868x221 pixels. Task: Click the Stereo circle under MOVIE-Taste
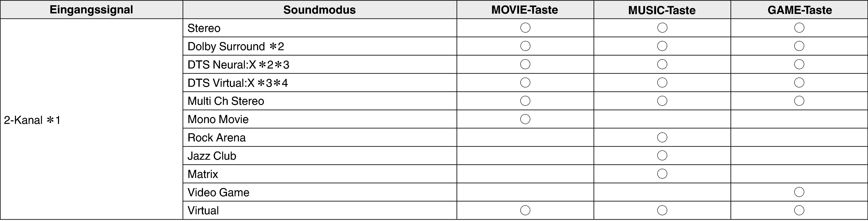pyautogui.click(x=525, y=28)
